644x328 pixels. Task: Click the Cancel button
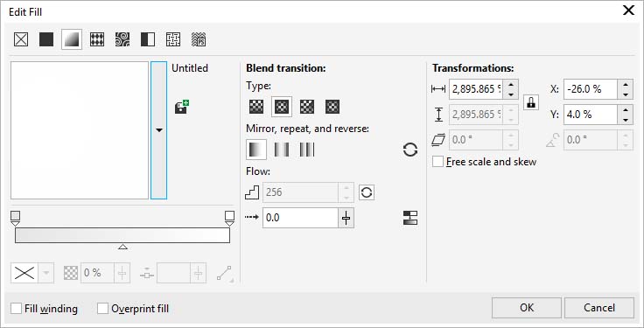click(x=599, y=308)
